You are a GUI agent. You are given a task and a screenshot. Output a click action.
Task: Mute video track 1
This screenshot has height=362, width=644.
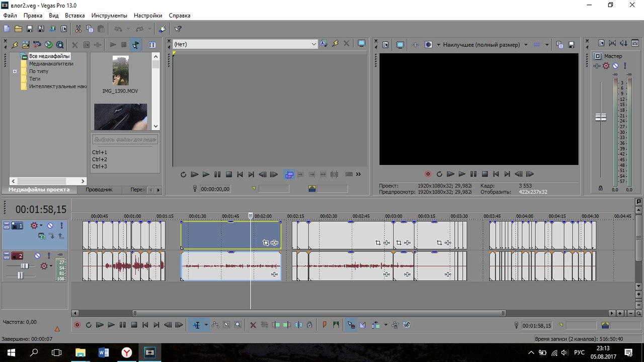[x=50, y=225]
